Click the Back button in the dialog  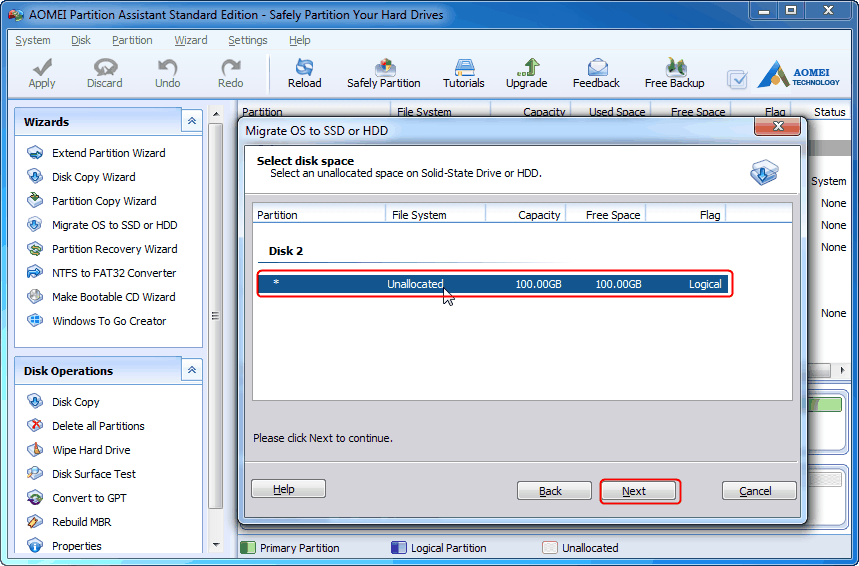coord(554,491)
